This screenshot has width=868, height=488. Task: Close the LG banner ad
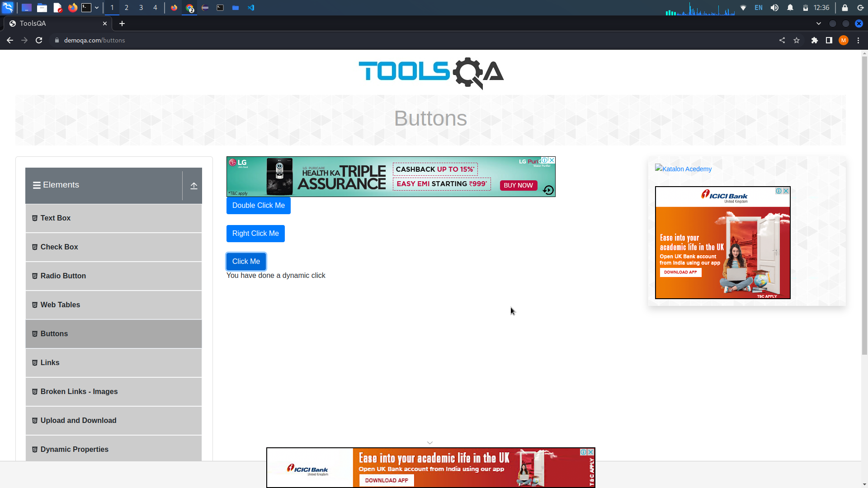pos(552,160)
